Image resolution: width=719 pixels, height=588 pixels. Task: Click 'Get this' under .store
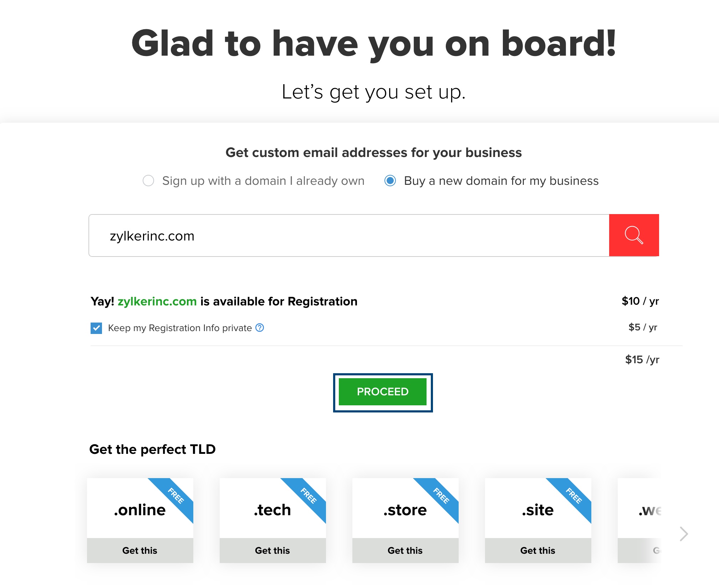coord(405,550)
